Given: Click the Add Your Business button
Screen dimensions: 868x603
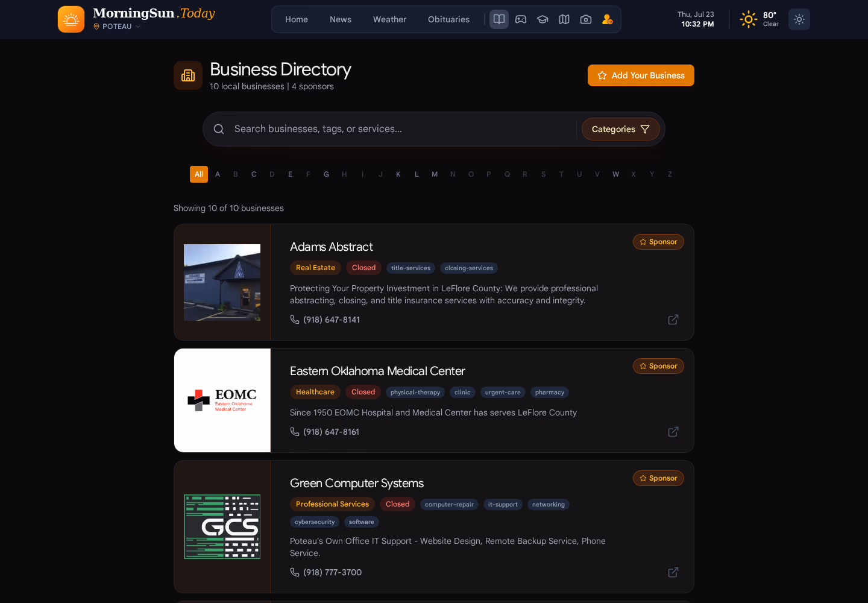Looking at the screenshot, I should click(641, 75).
